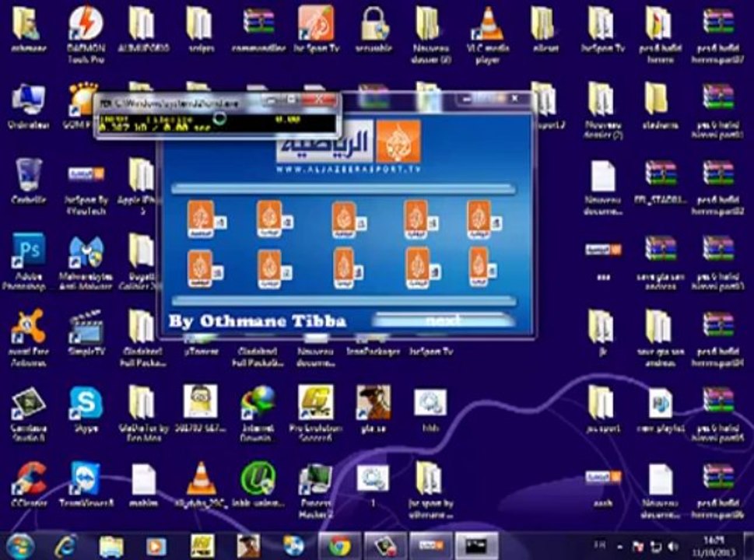Open Al Jazeera Sport channel 1 icon
754x560 pixels.
[x=206, y=219]
